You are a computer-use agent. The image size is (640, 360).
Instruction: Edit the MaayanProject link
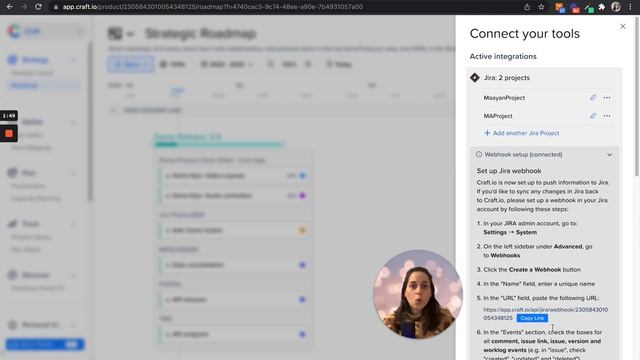point(593,98)
